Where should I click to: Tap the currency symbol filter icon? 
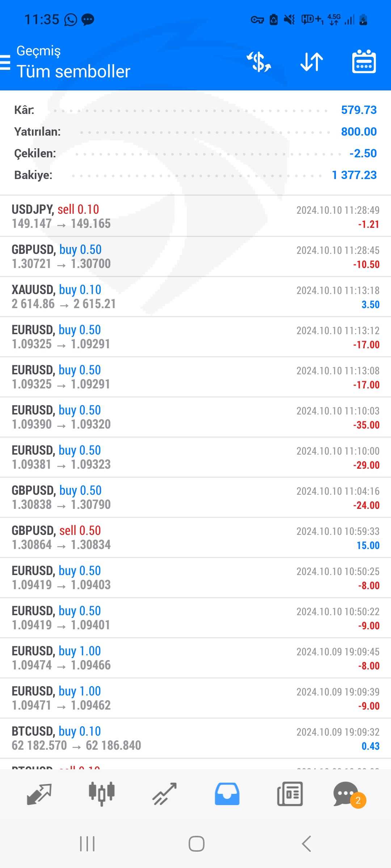point(259,62)
